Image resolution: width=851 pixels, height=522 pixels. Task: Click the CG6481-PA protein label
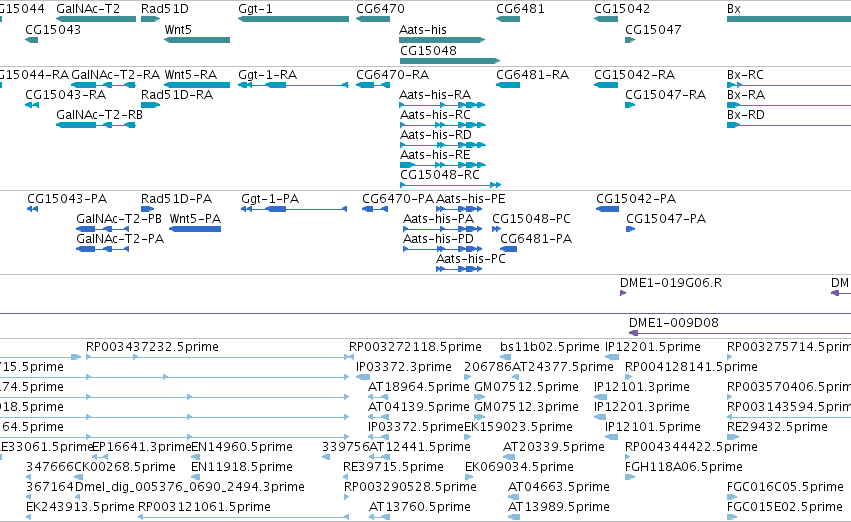point(536,239)
